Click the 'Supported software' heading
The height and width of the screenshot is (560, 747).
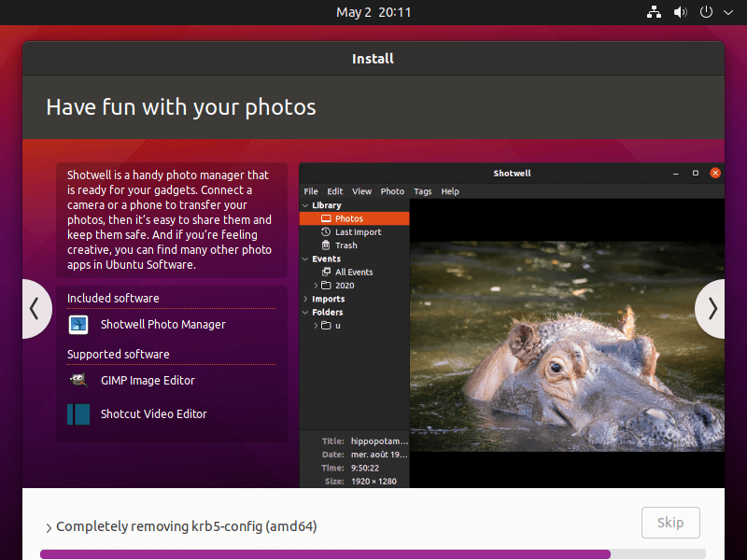pyautogui.click(x=119, y=355)
